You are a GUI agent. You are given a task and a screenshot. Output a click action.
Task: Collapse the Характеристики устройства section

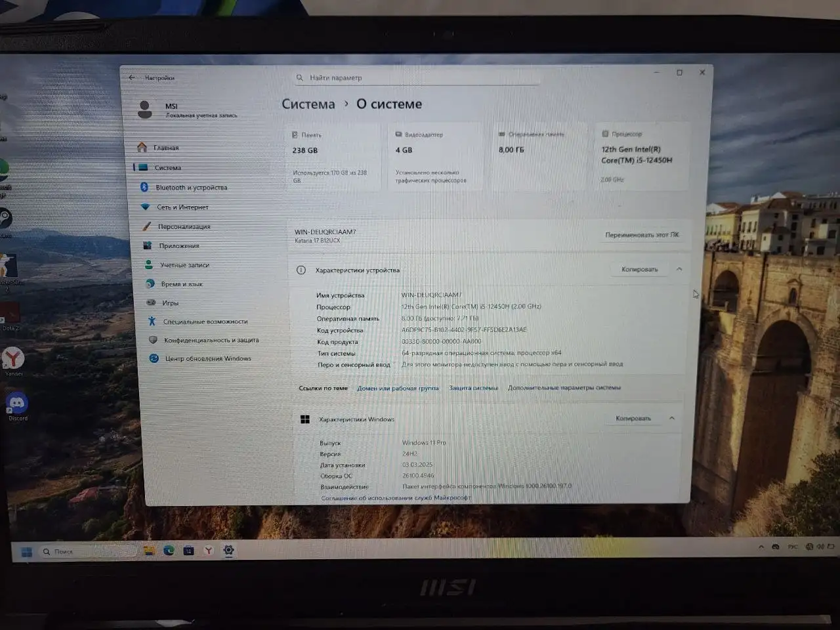679,269
